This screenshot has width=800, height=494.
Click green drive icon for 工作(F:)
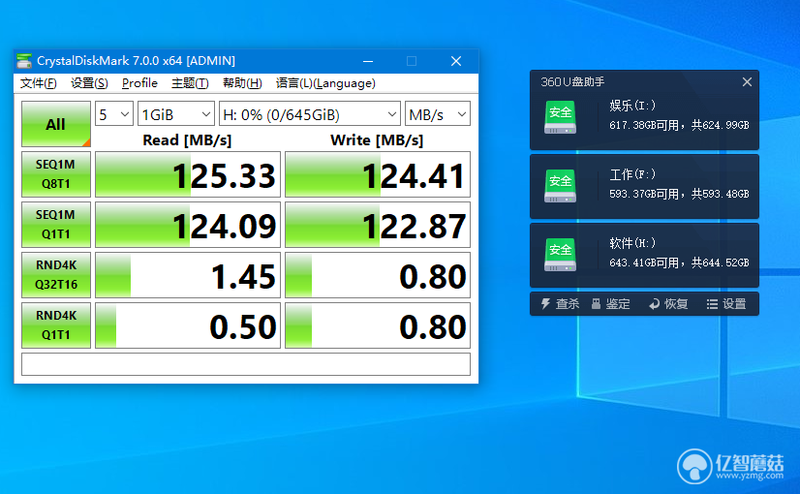pyautogui.click(x=560, y=186)
